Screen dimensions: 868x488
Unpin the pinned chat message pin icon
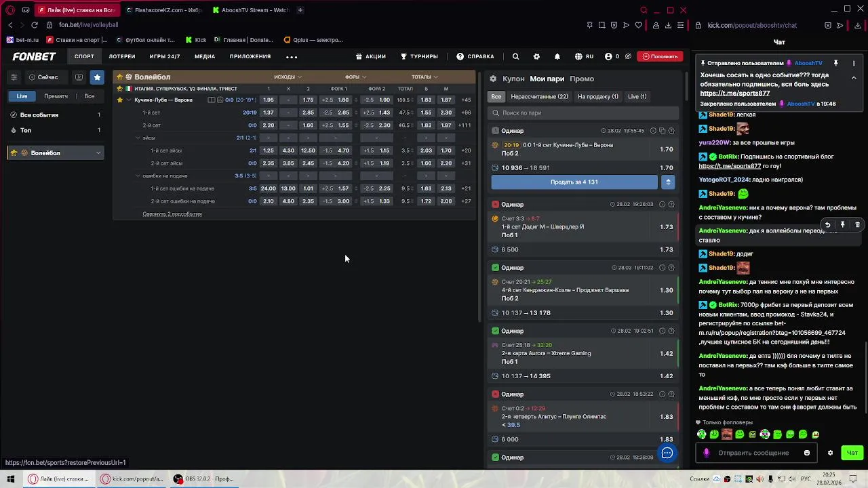(836, 63)
